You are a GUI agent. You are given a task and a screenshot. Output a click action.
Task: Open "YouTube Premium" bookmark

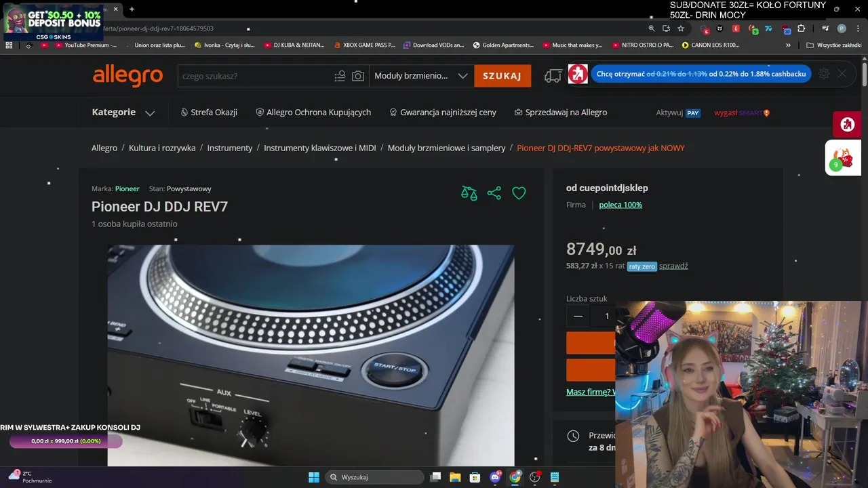(x=86, y=45)
